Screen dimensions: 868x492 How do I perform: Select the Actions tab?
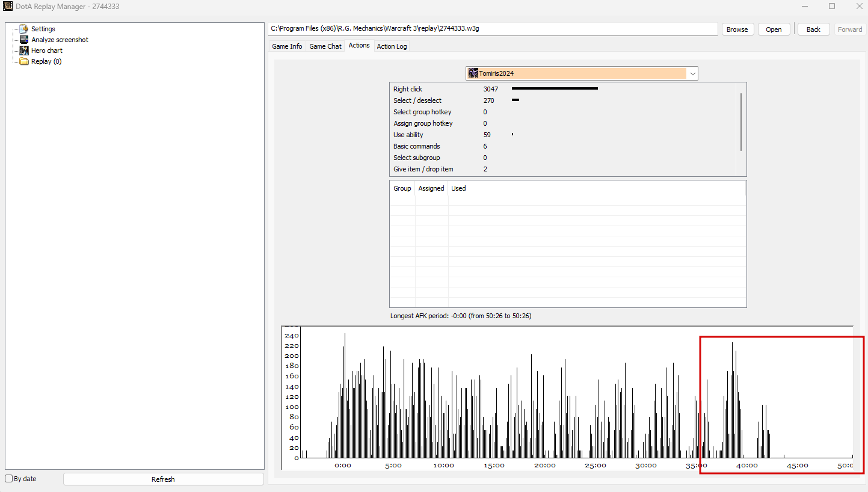[359, 46]
